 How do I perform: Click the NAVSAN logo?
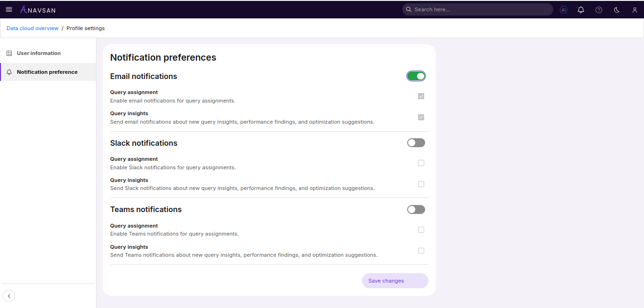pyautogui.click(x=38, y=9)
